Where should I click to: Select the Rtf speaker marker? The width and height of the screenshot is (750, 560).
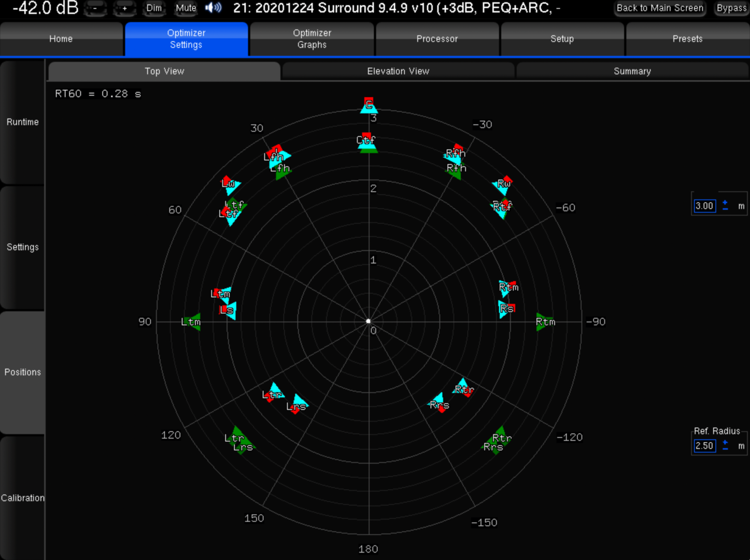(x=502, y=207)
